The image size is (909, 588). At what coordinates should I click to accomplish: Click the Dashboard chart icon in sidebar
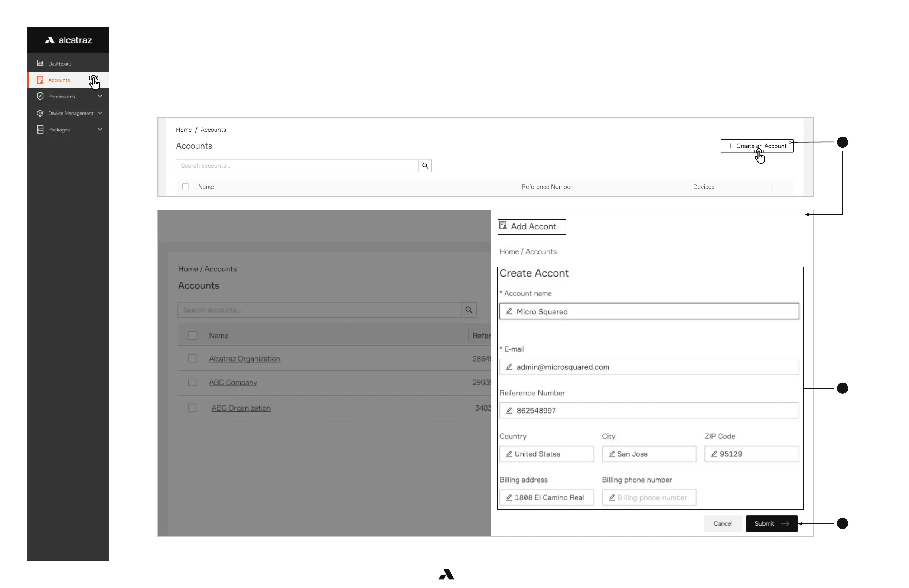click(40, 63)
